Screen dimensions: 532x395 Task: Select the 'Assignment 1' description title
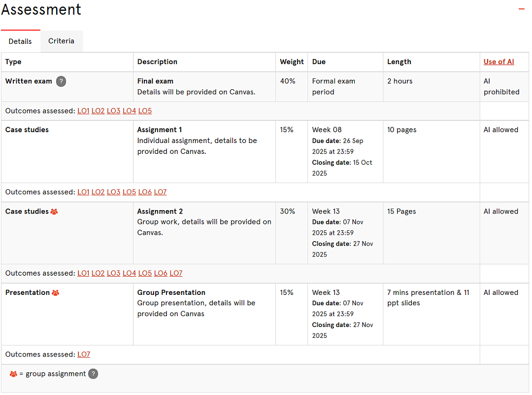(x=160, y=130)
